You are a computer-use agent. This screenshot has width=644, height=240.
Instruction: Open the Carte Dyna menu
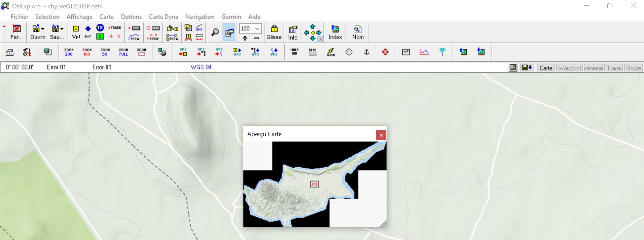(163, 17)
